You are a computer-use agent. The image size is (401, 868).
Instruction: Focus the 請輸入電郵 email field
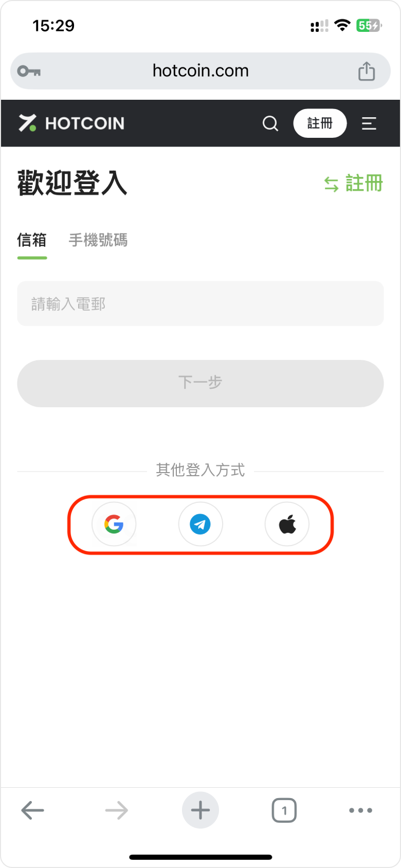coord(200,303)
